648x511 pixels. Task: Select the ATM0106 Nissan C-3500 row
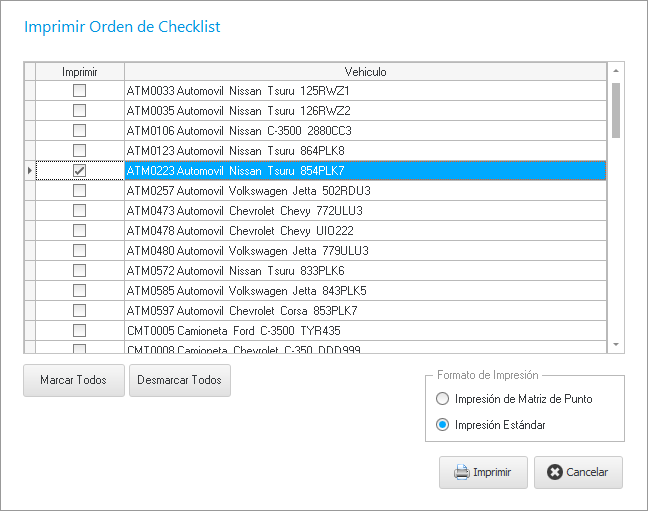click(x=365, y=131)
